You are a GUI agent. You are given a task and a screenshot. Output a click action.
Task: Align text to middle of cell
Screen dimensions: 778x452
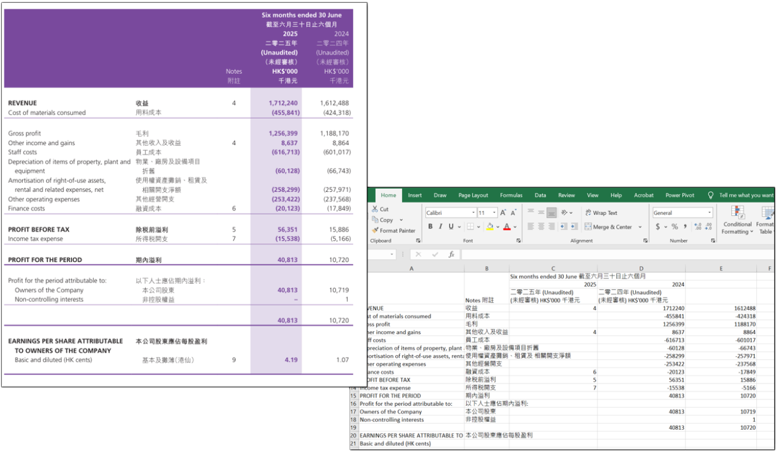pyautogui.click(x=541, y=212)
